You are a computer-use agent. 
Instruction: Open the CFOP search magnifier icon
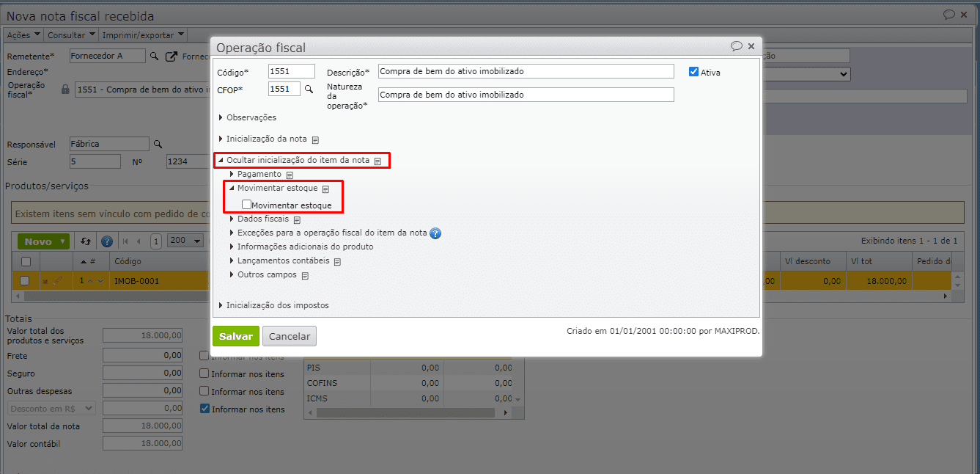tap(309, 89)
